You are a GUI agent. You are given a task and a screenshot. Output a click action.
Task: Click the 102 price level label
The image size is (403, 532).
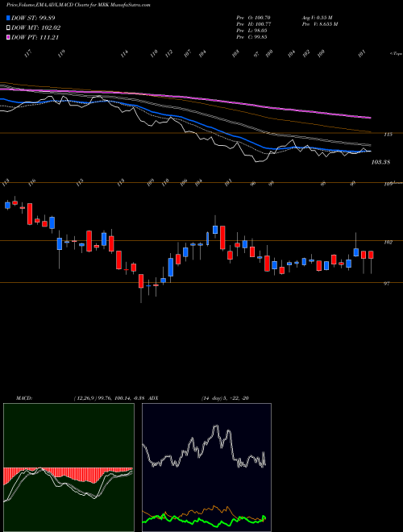(x=388, y=243)
